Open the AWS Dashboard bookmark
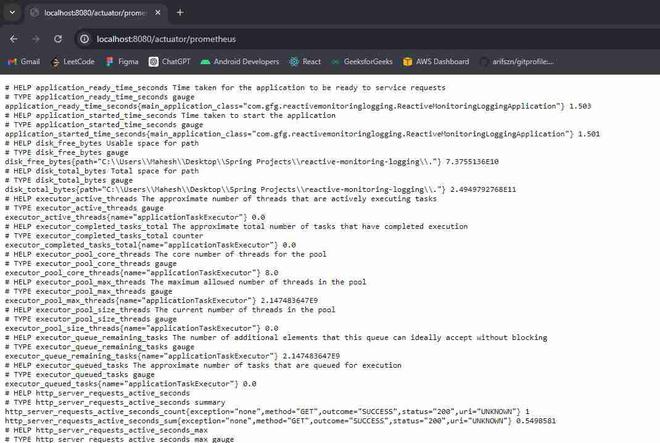Screen dimensions: 660x443 pyautogui.click(x=436, y=61)
